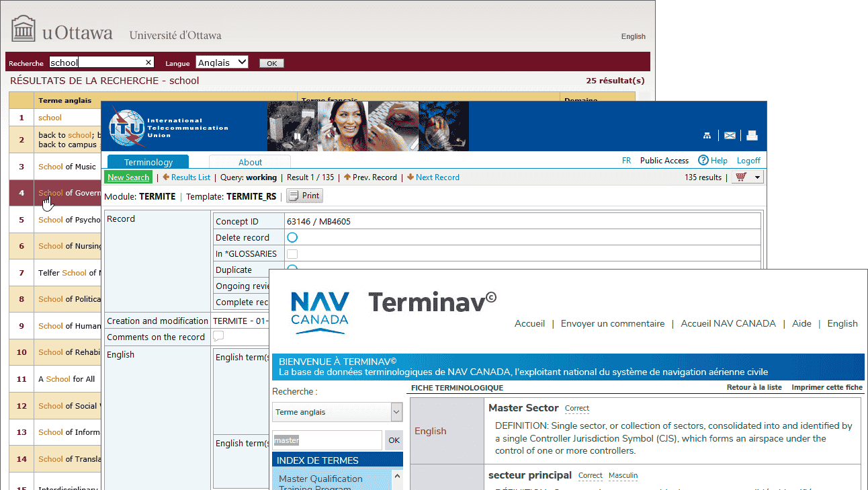Open the Langue Anglais dropdown

click(x=222, y=63)
